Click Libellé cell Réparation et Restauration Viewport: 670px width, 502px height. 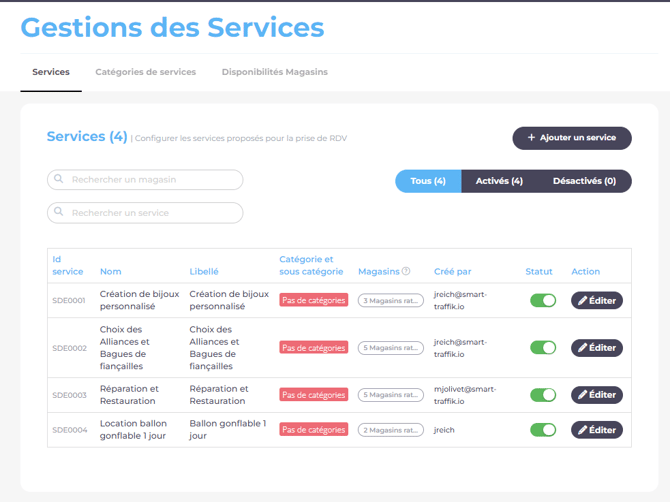[x=219, y=395]
